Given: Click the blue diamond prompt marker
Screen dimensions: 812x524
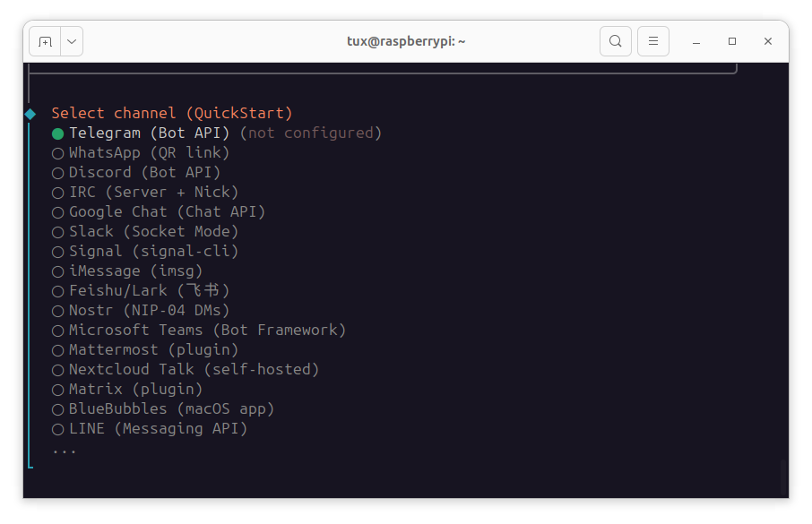Looking at the screenshot, I should pos(30,114).
